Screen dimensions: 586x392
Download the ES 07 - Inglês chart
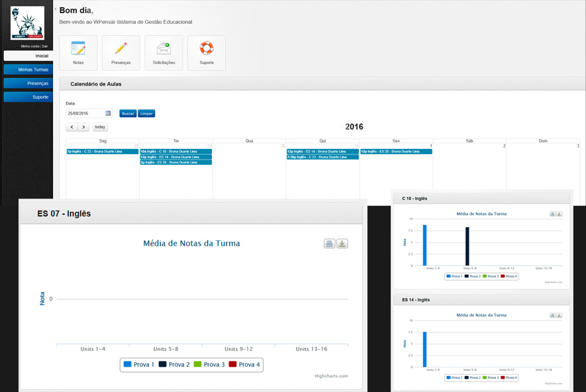coord(342,244)
